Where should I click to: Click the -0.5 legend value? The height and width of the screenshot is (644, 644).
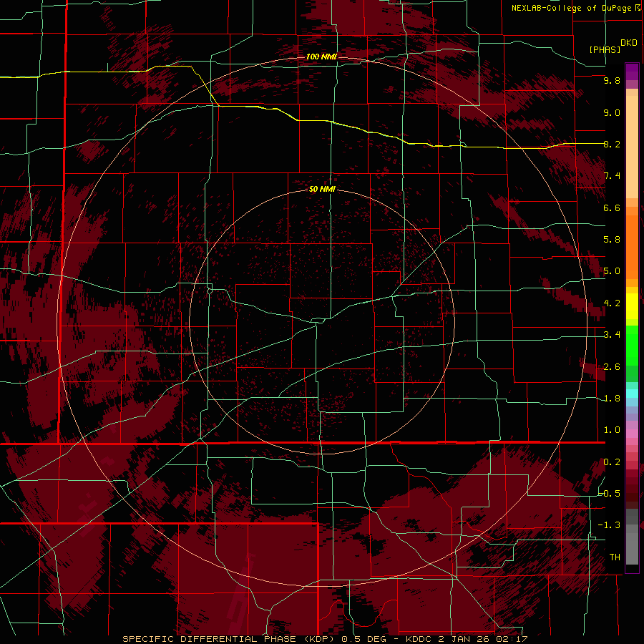[610, 494]
